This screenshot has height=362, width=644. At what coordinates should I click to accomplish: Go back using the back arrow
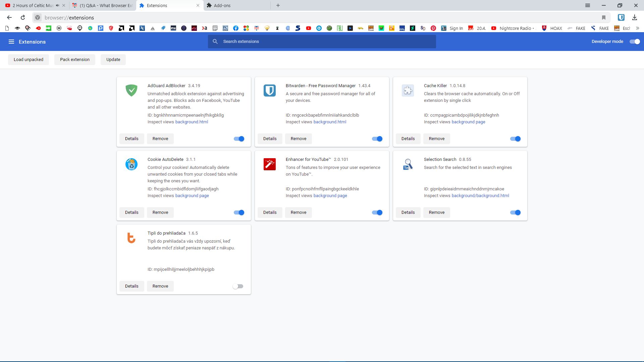(x=9, y=17)
